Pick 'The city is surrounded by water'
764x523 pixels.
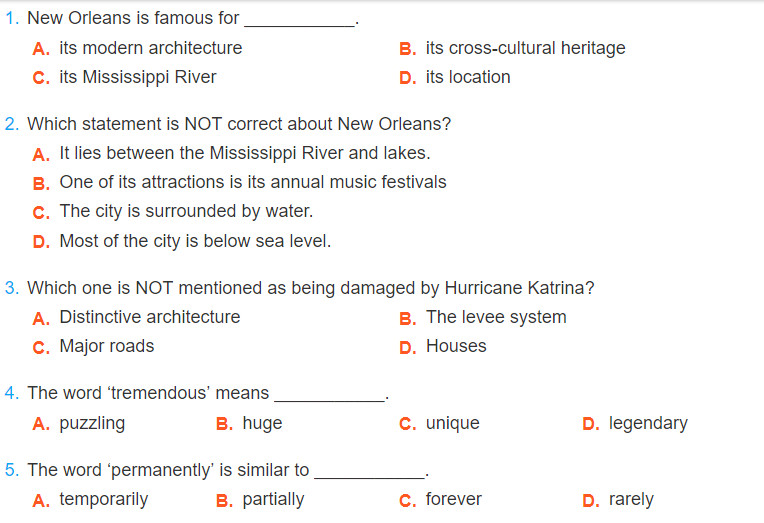click(x=173, y=211)
